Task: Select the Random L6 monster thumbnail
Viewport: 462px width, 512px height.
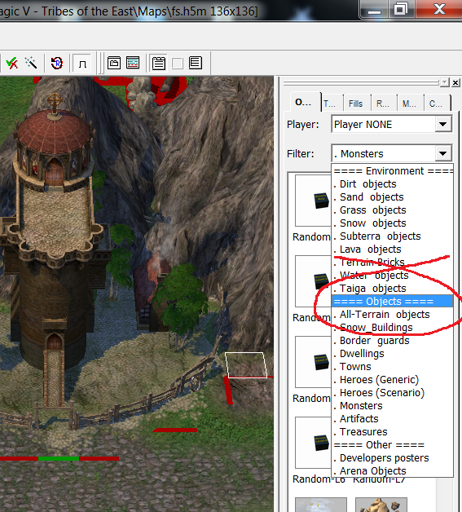Action: tap(313, 443)
